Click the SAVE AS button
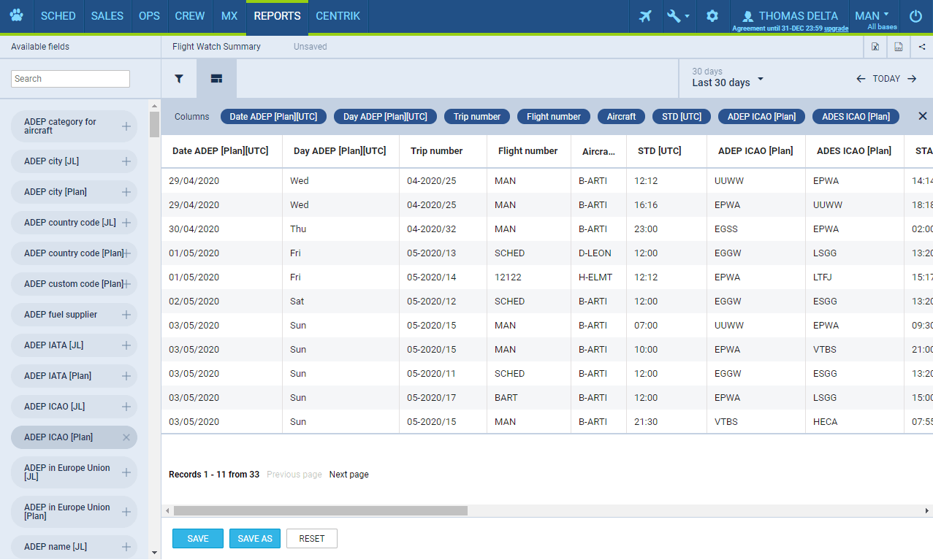 pos(255,539)
